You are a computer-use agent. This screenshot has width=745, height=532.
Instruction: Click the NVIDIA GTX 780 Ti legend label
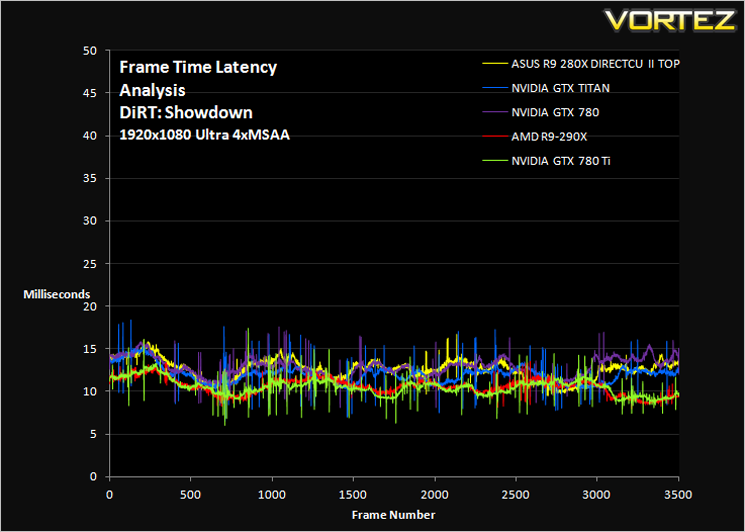click(561, 161)
